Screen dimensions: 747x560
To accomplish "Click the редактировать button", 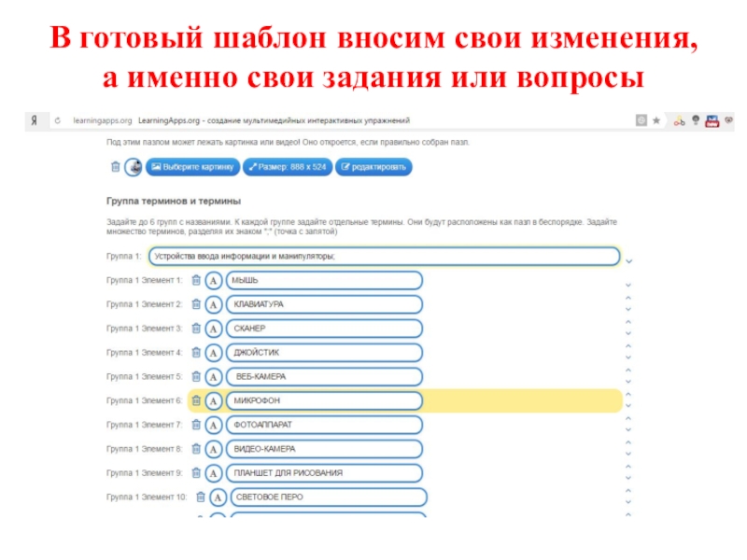I will (373, 167).
